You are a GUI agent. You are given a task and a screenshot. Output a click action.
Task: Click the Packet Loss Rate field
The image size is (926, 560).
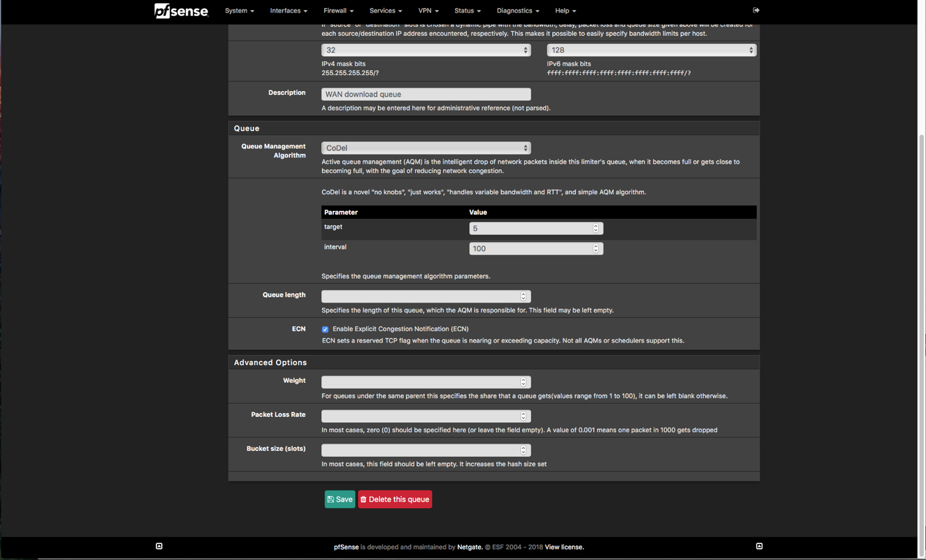click(x=420, y=416)
